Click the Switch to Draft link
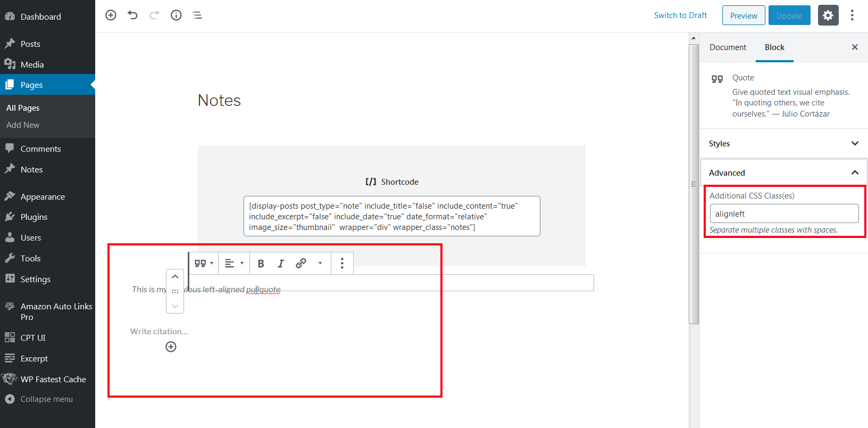 [x=680, y=15]
